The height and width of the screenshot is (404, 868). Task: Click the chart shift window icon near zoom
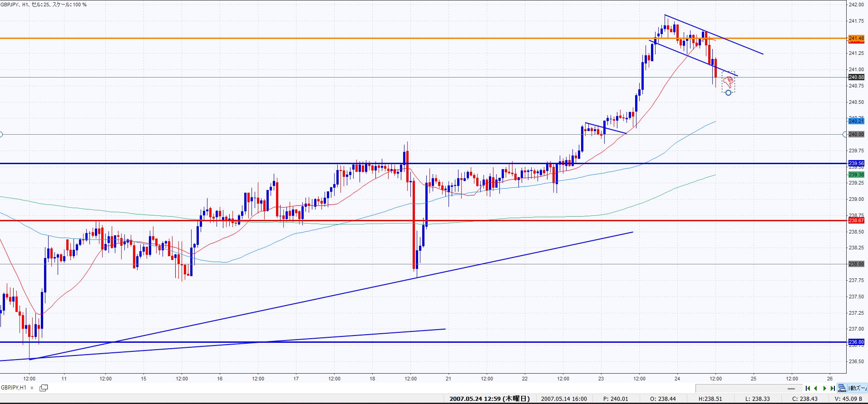pyautogui.click(x=842, y=388)
